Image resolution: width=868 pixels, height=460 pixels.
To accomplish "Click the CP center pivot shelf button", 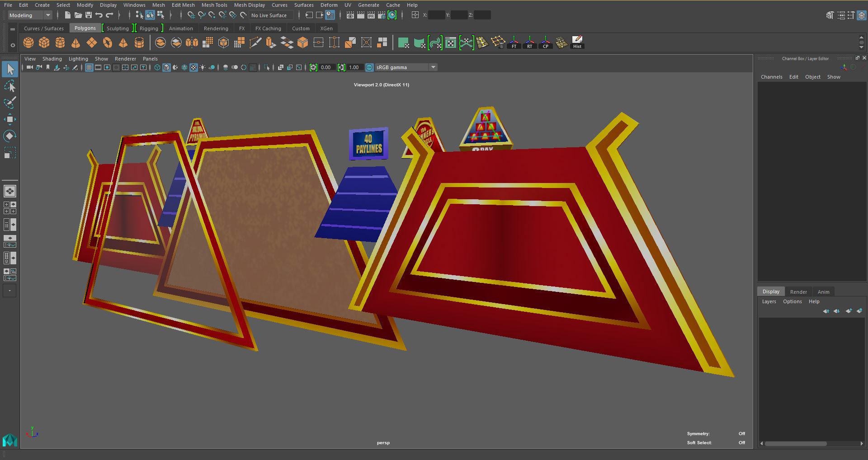I will (x=546, y=43).
